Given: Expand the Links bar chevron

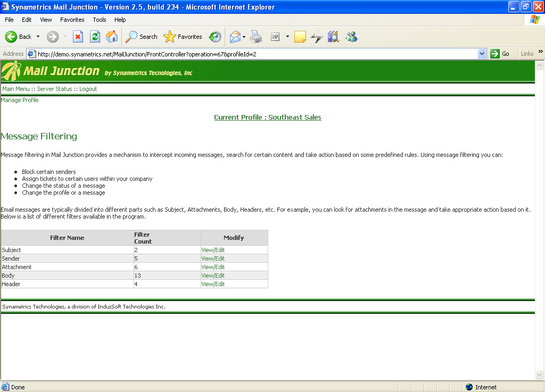Looking at the screenshot, I should (x=541, y=52).
